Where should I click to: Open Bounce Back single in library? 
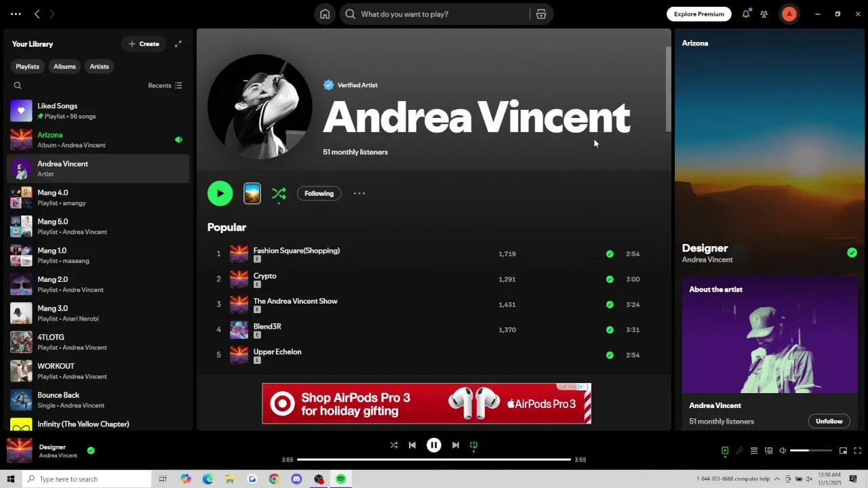pyautogui.click(x=98, y=400)
